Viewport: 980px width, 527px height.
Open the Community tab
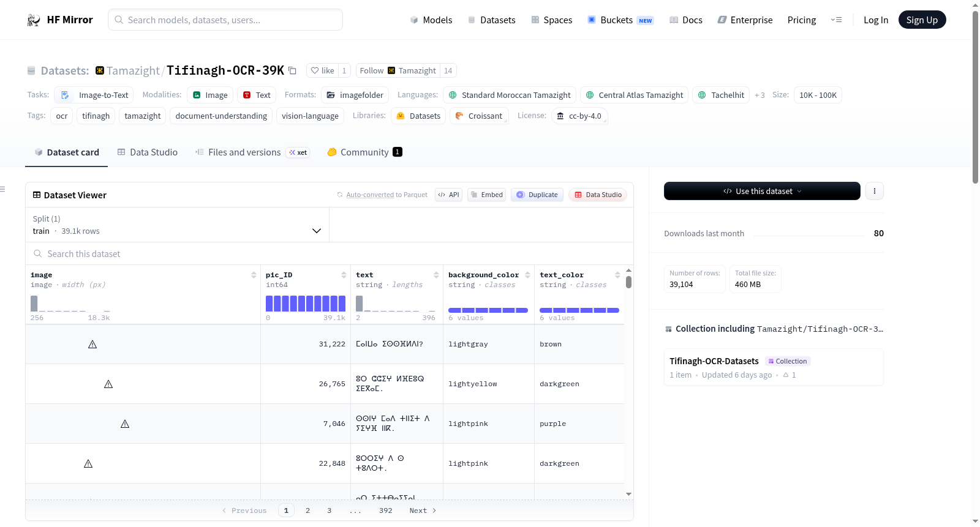click(x=364, y=152)
